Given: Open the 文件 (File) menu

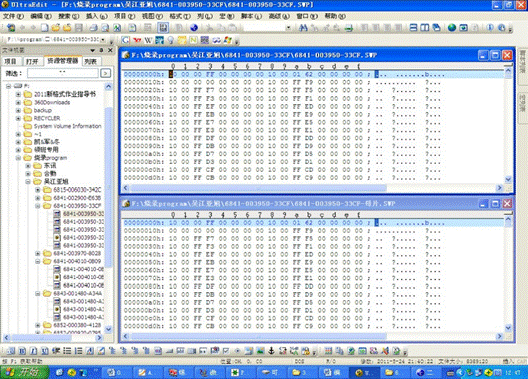Looking at the screenshot, I should point(13,16).
